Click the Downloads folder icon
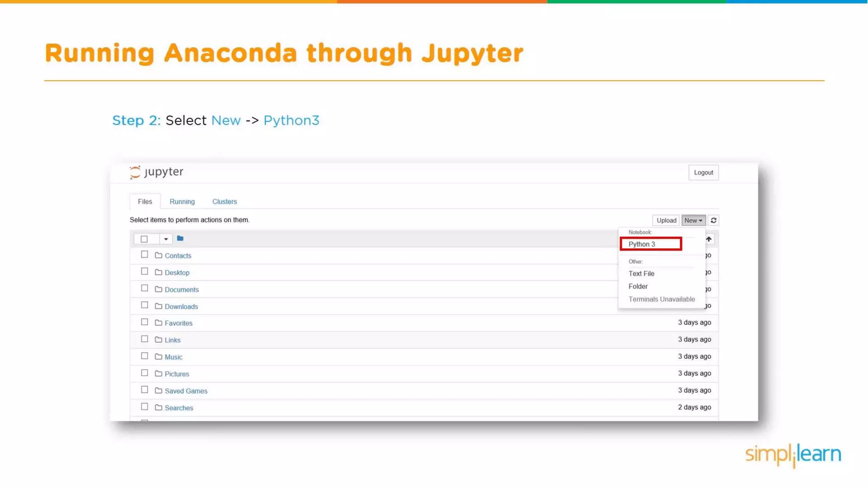 click(159, 306)
